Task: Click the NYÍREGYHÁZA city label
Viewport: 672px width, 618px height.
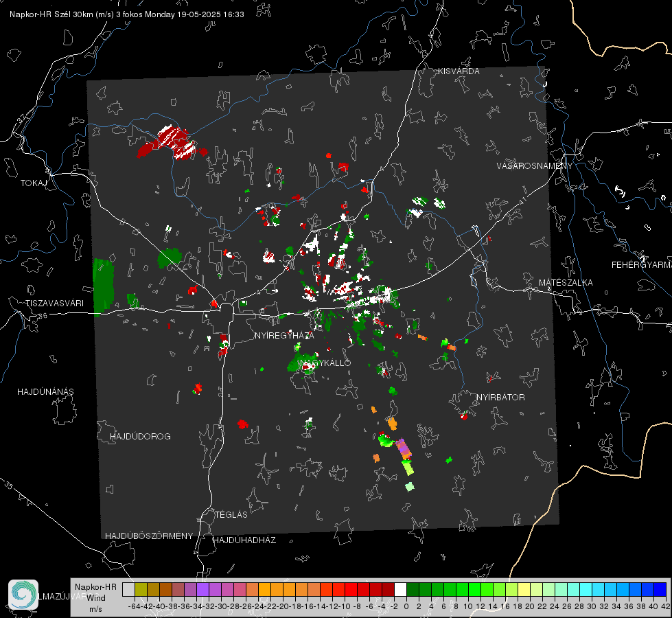Action: tap(284, 335)
